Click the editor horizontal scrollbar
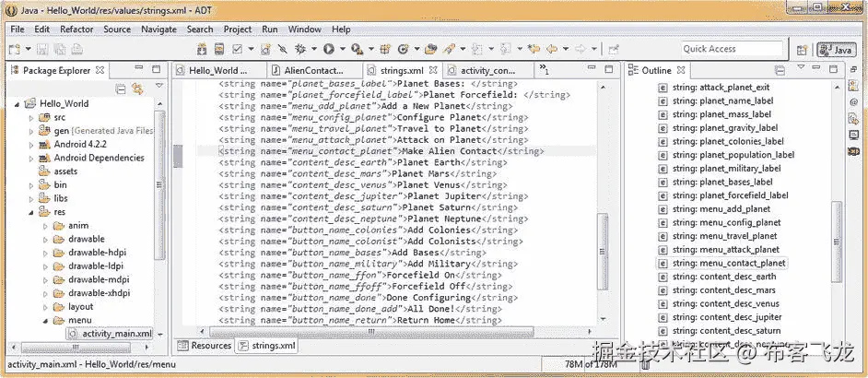The image size is (868, 378). click(372, 332)
